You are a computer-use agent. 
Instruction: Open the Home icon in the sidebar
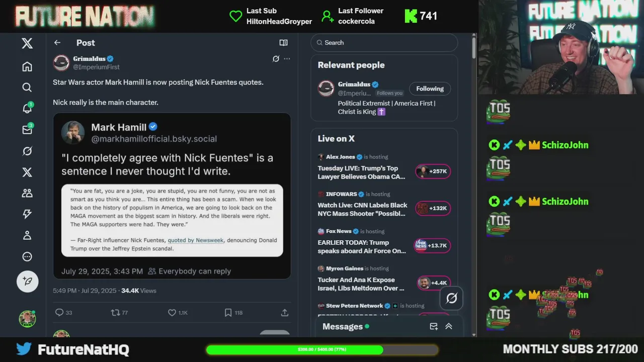pyautogui.click(x=27, y=66)
